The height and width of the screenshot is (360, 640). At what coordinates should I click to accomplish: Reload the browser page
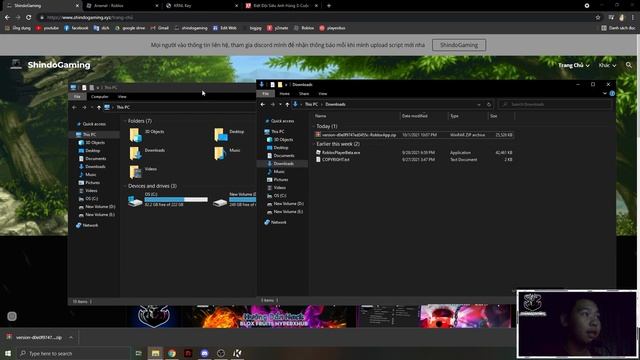(x=29, y=18)
